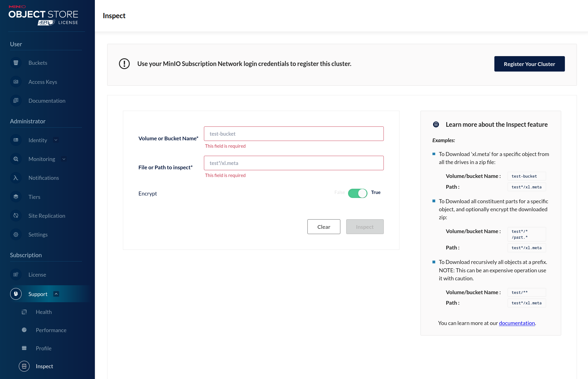Screen dimensions: 588x379
Task: Focus the File or Path to inspect field
Action: [294, 163]
